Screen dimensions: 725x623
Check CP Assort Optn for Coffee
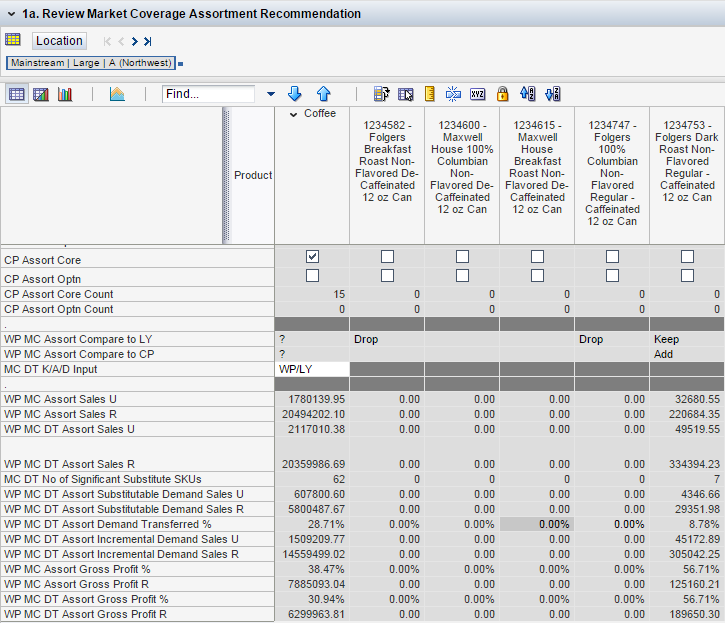tap(312, 275)
